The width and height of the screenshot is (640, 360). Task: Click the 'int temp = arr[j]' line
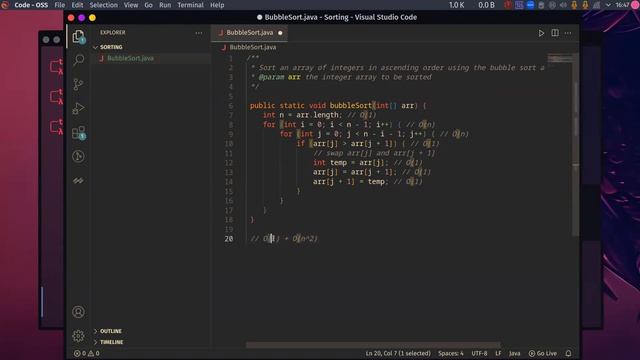pos(367,162)
